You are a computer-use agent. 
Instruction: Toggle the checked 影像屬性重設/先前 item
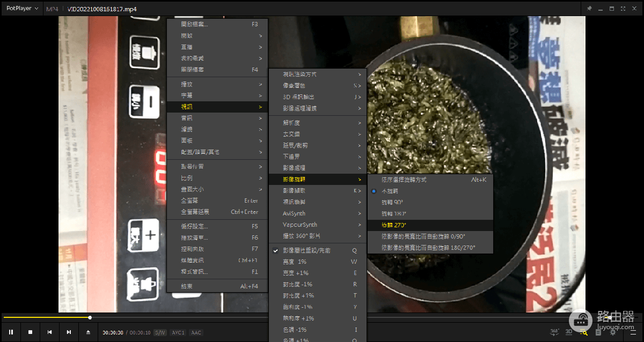coord(317,250)
